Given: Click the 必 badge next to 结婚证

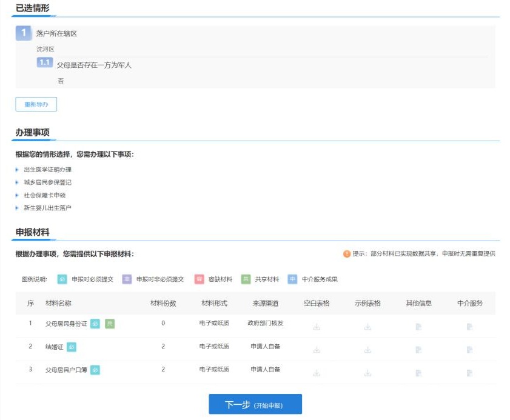Looking at the screenshot, I should (x=72, y=347).
